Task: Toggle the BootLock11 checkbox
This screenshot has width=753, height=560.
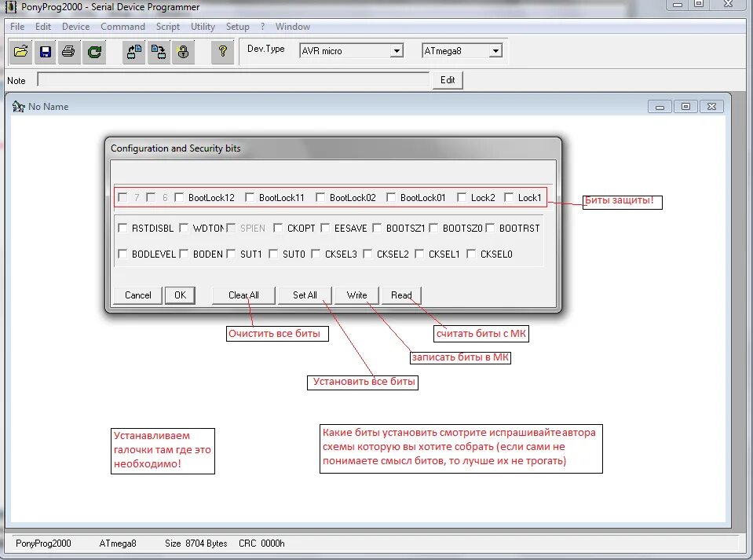Action: (x=249, y=197)
